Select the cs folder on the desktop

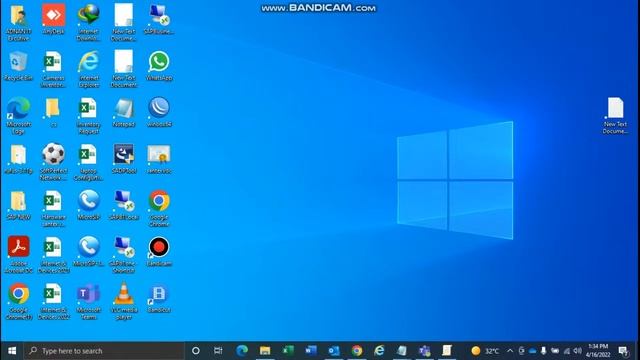click(x=53, y=112)
